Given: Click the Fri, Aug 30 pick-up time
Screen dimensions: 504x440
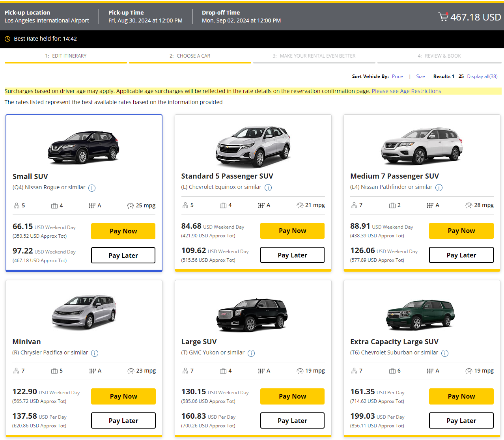Looking at the screenshot, I should click(146, 21).
